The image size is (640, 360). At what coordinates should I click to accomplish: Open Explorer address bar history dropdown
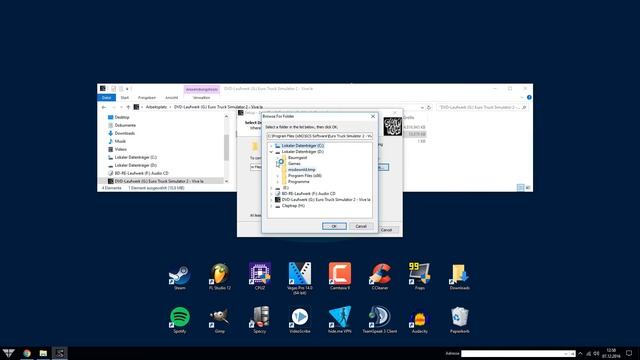[x=422, y=107]
